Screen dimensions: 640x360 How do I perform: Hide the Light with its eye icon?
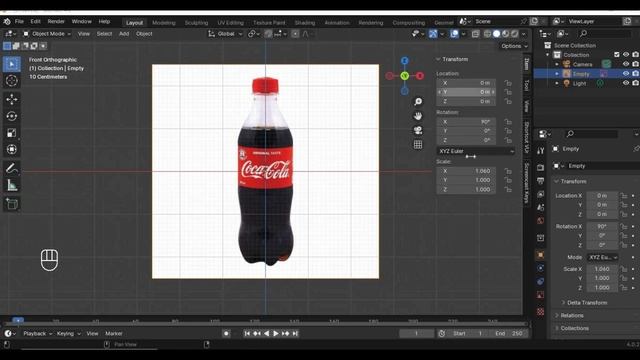626,83
